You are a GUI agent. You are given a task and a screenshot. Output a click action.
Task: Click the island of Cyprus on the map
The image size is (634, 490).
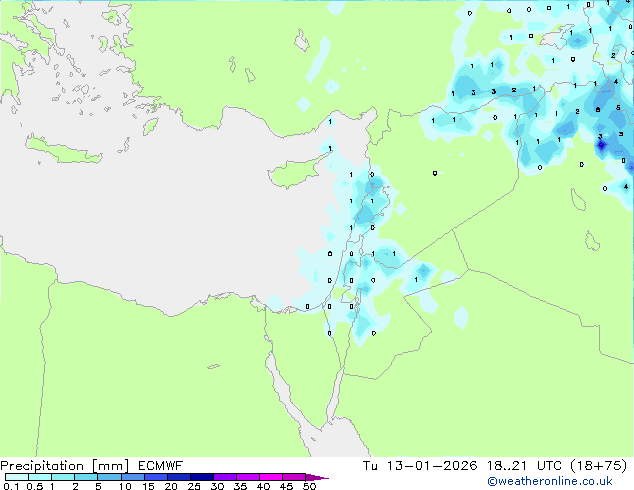(295, 172)
